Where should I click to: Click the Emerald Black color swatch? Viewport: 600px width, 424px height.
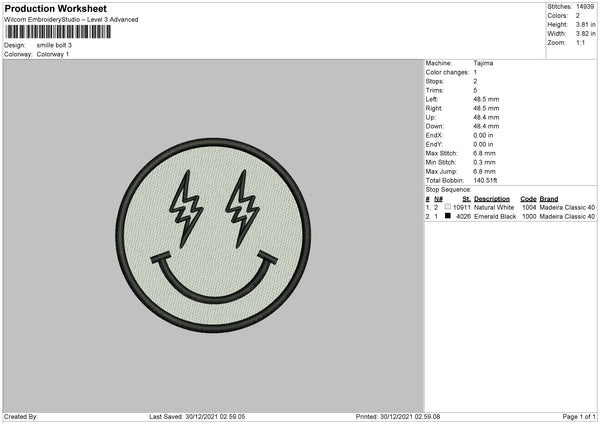point(448,216)
